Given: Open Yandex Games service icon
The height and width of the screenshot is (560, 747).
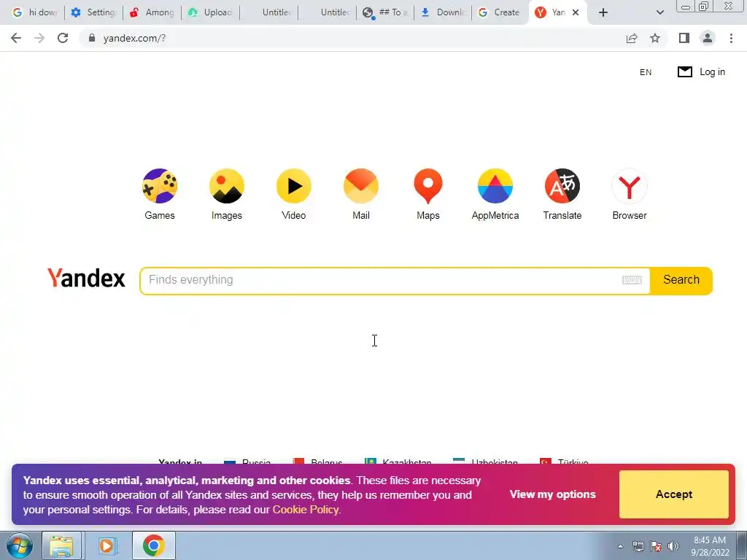Looking at the screenshot, I should pyautogui.click(x=160, y=186).
